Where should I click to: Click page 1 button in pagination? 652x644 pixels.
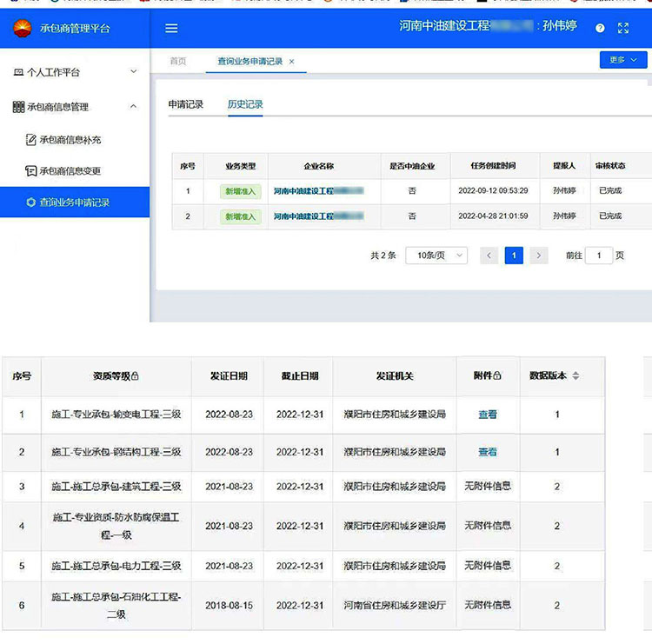click(x=514, y=256)
